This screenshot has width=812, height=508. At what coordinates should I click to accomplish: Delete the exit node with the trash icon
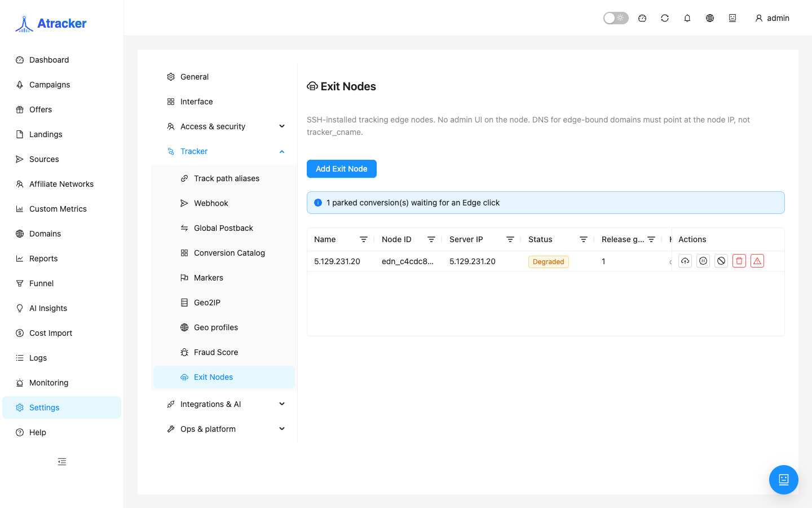pos(739,261)
